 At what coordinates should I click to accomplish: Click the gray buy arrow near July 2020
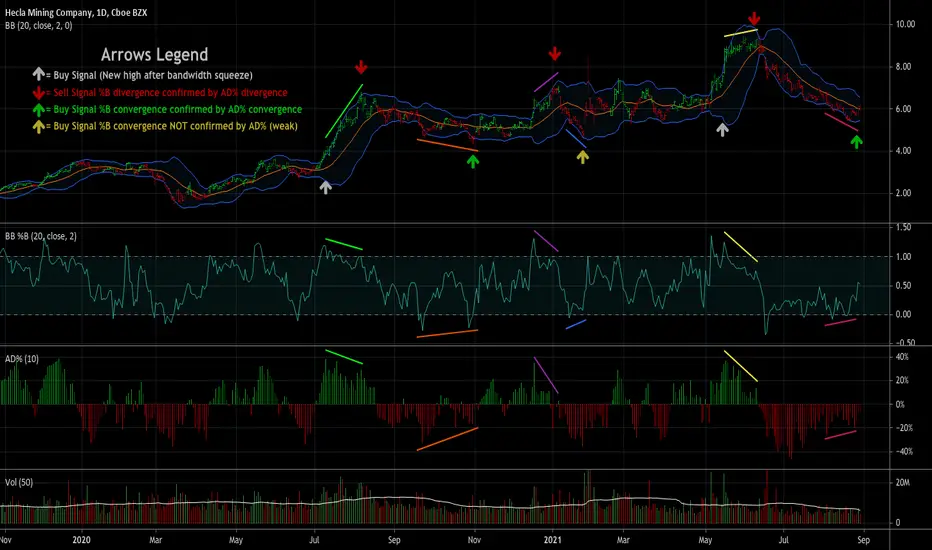click(x=324, y=186)
